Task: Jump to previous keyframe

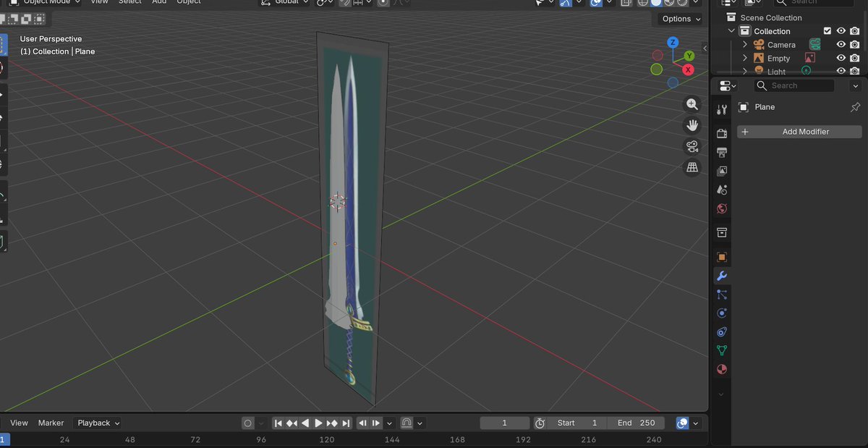Action: (292, 423)
